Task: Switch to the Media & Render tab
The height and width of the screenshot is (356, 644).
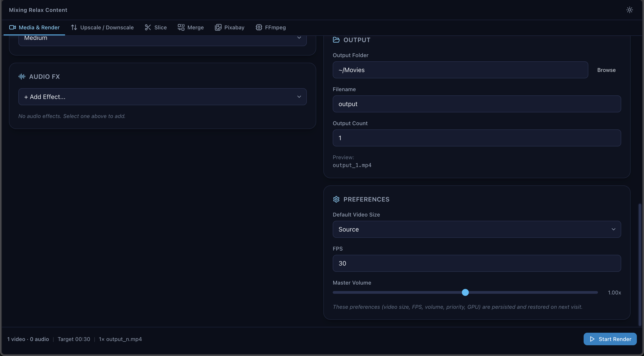Action: [34, 27]
